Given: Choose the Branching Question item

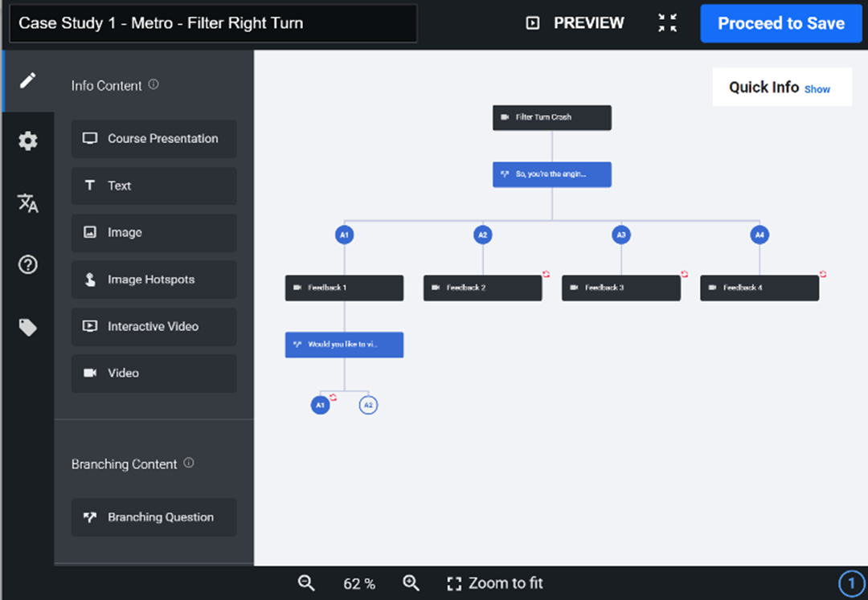Looking at the screenshot, I should coord(154,517).
